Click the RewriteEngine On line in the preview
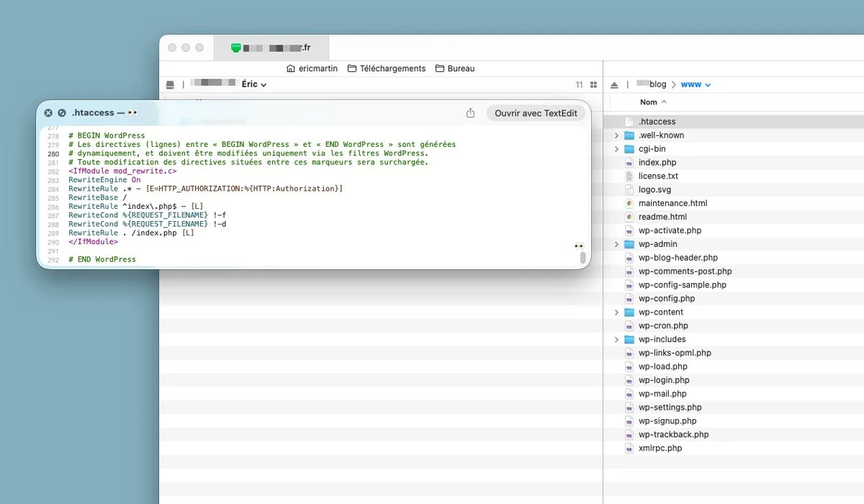The width and height of the screenshot is (864, 504). click(x=105, y=180)
